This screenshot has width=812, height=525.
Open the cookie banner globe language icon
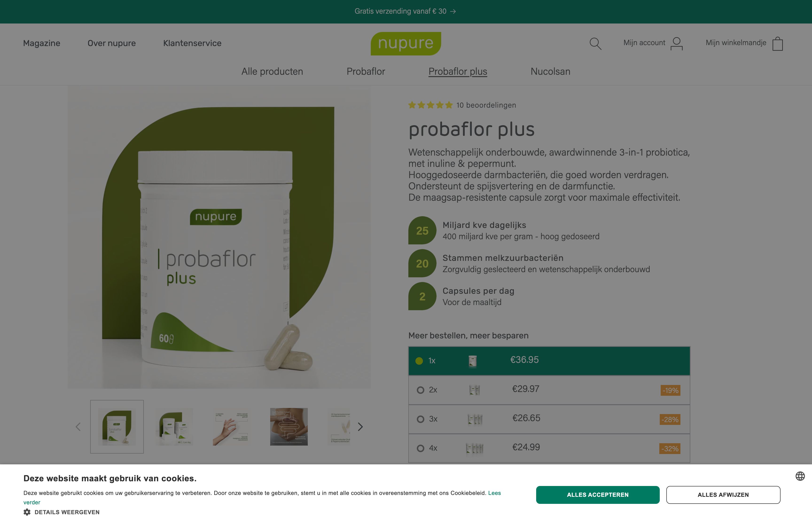pos(800,476)
